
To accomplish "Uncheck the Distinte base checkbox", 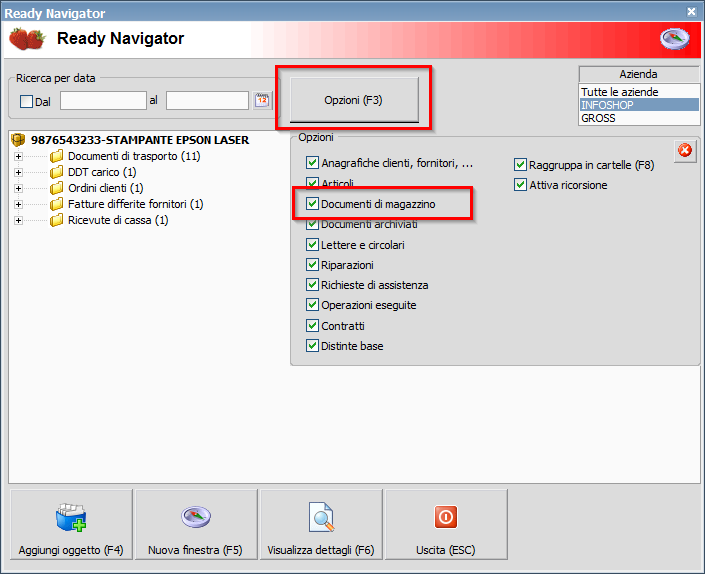I will [312, 346].
